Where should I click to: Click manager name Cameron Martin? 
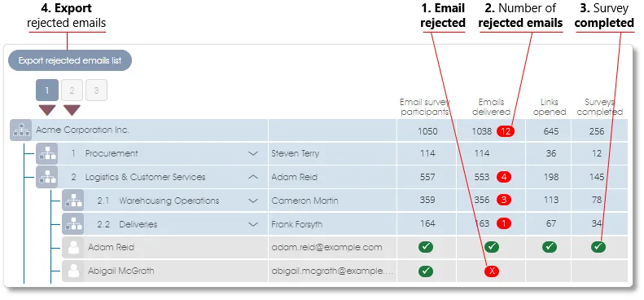[x=304, y=201]
